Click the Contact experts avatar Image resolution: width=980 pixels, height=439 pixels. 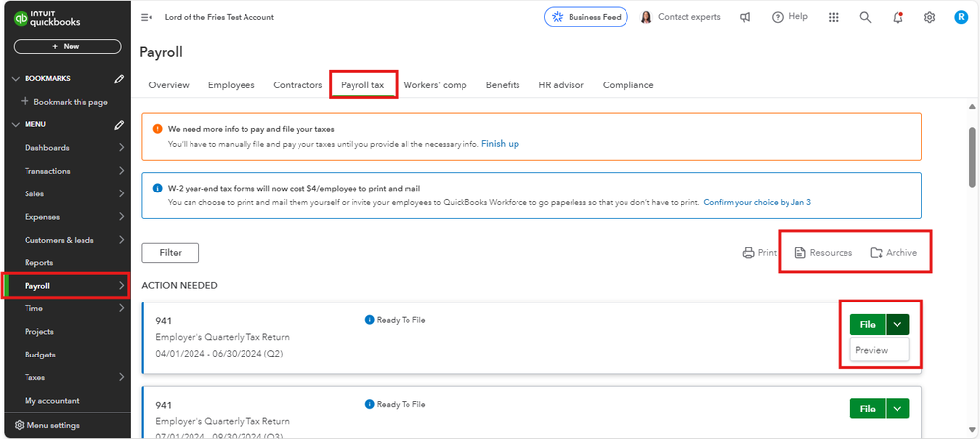[646, 17]
